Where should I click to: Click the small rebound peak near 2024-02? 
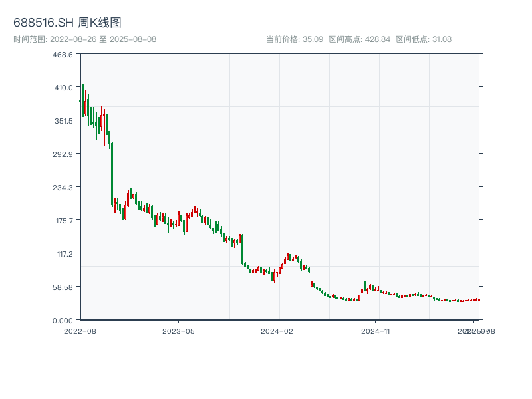pos(289,256)
